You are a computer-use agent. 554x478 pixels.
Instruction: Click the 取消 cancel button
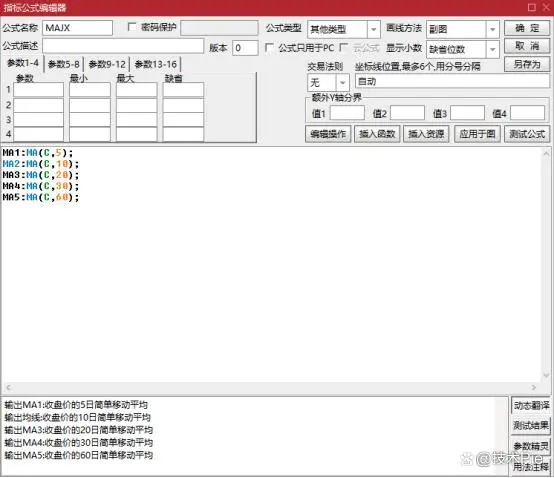[527, 46]
